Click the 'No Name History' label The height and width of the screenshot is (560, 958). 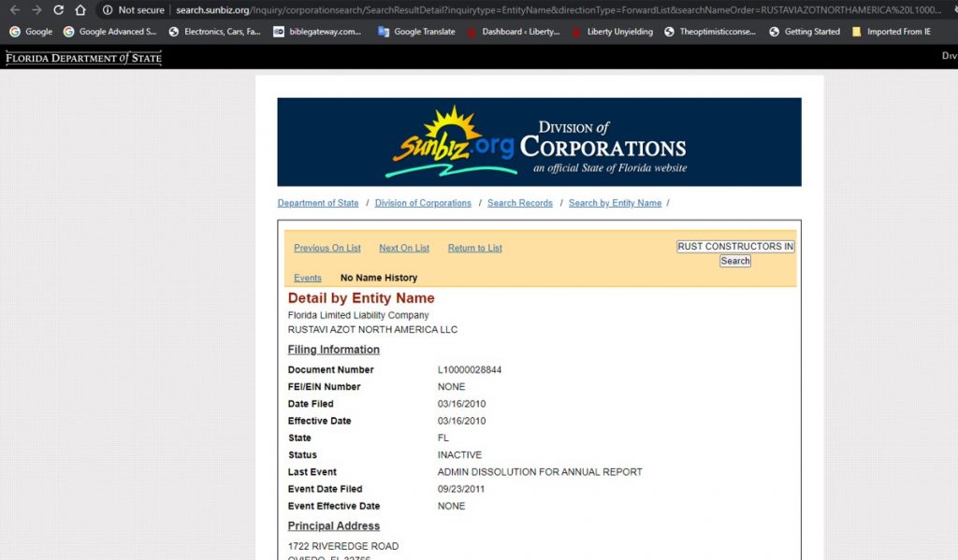379,278
